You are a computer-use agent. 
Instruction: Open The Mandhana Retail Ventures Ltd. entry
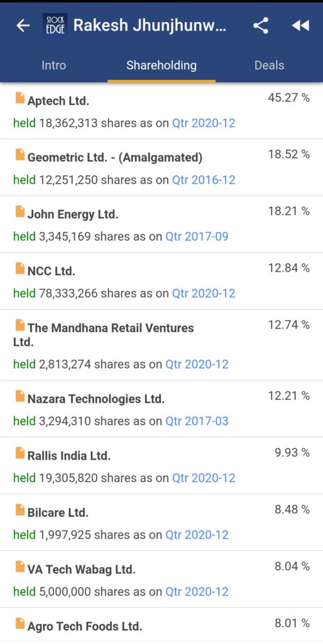click(x=161, y=345)
